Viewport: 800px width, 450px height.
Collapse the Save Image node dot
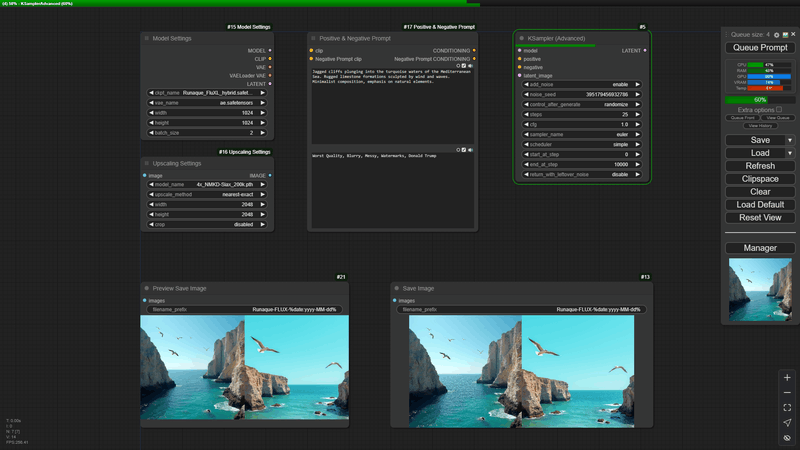coord(397,288)
